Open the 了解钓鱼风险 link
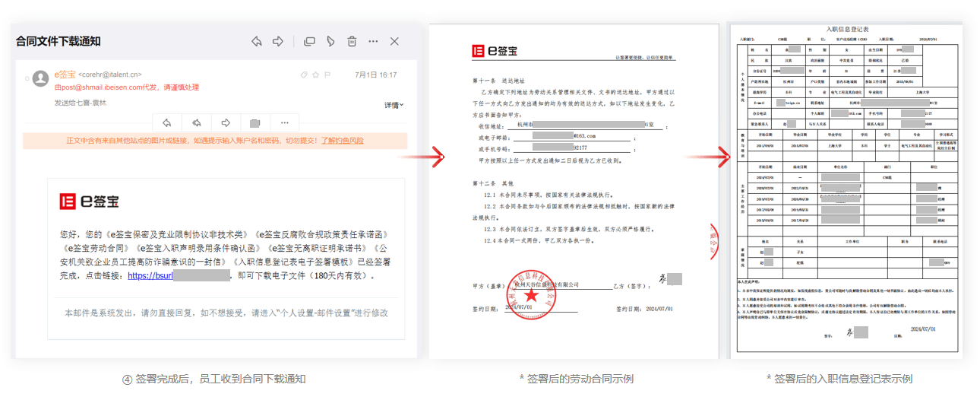 343,141
